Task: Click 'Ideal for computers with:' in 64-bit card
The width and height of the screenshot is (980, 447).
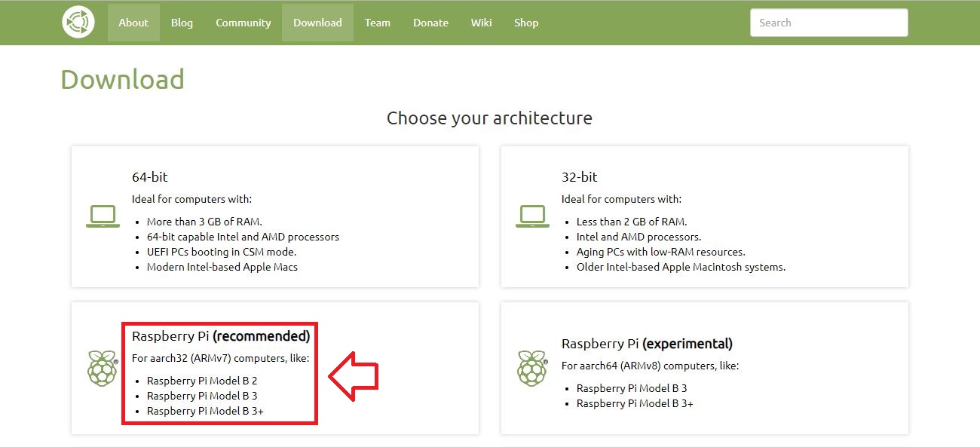Action: [x=191, y=199]
